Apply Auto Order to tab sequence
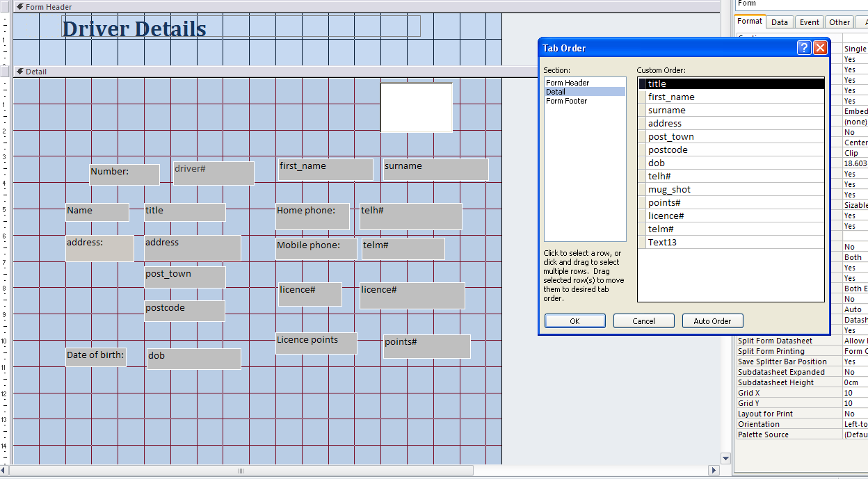 coord(712,321)
